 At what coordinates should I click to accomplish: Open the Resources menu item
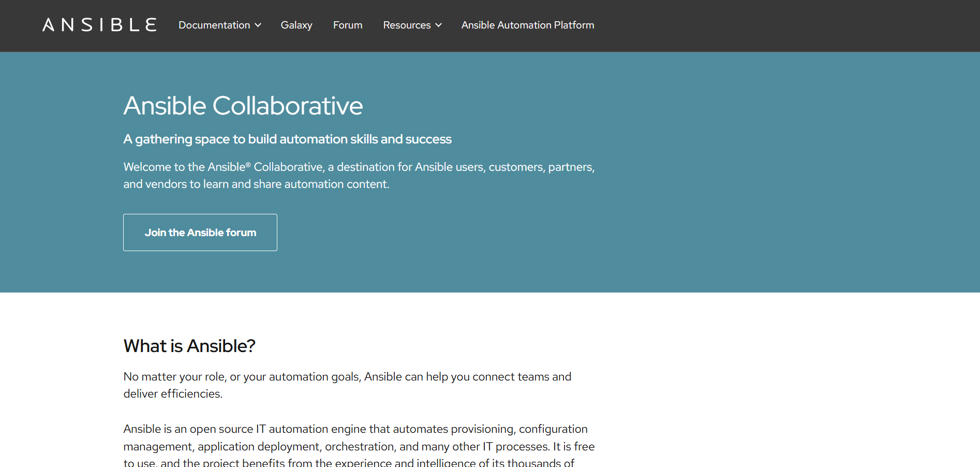click(x=407, y=25)
